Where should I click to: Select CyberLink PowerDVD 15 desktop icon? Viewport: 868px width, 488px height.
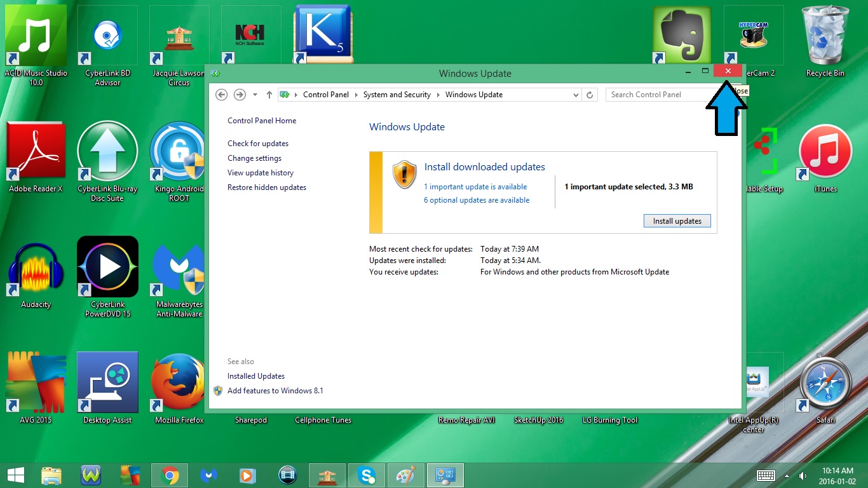pyautogui.click(x=107, y=277)
